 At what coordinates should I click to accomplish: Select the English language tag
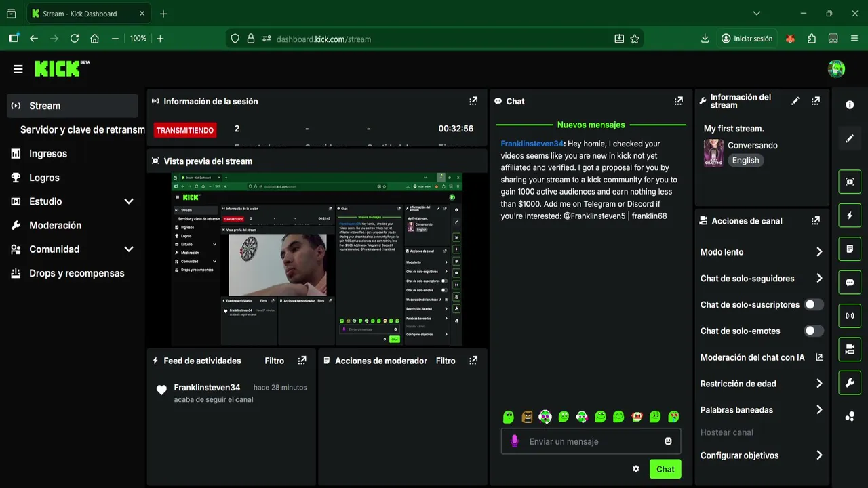pos(745,161)
